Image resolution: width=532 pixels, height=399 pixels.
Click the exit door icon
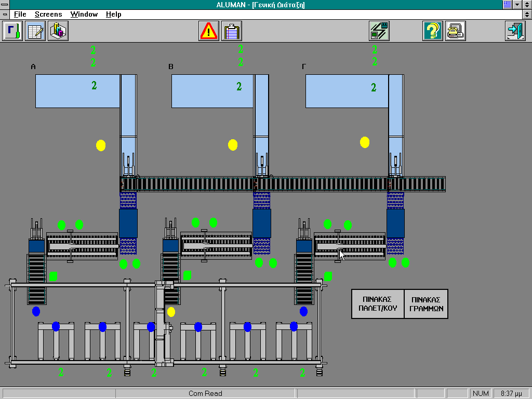click(515, 31)
